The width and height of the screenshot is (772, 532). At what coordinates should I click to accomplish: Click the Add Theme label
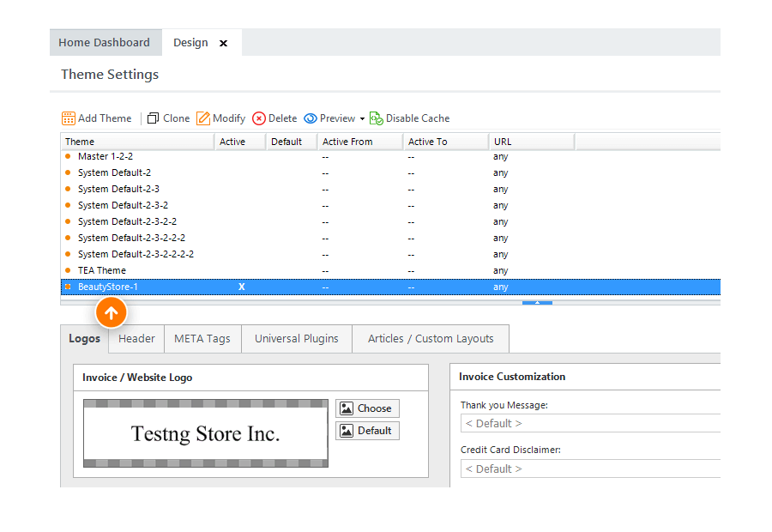click(x=105, y=118)
